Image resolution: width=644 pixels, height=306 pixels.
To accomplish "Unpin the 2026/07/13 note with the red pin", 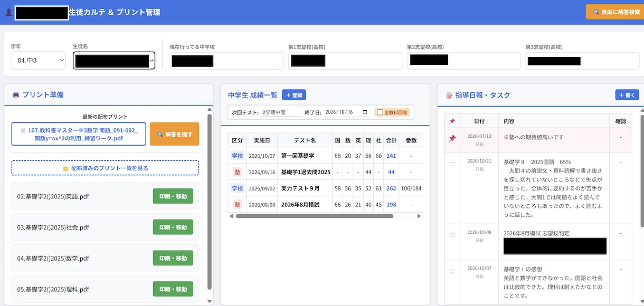I will (452, 139).
